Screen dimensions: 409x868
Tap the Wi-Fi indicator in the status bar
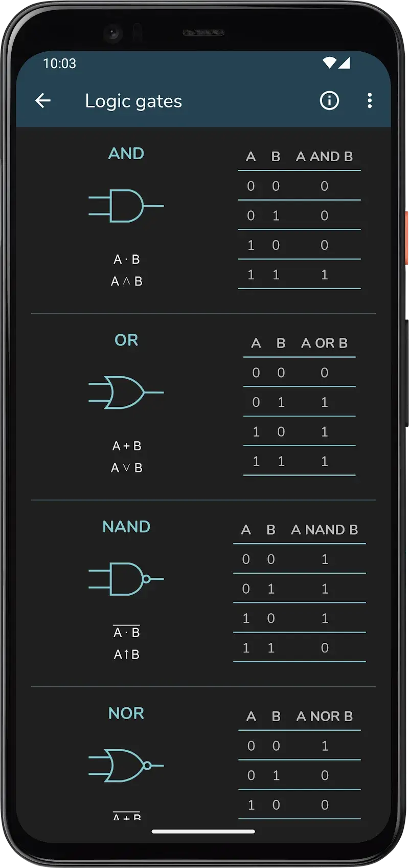(329, 62)
